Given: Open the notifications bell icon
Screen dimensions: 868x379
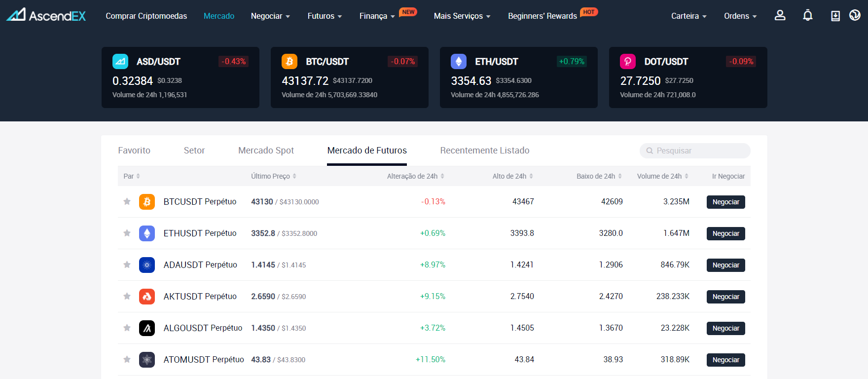Looking at the screenshot, I should click(807, 15).
